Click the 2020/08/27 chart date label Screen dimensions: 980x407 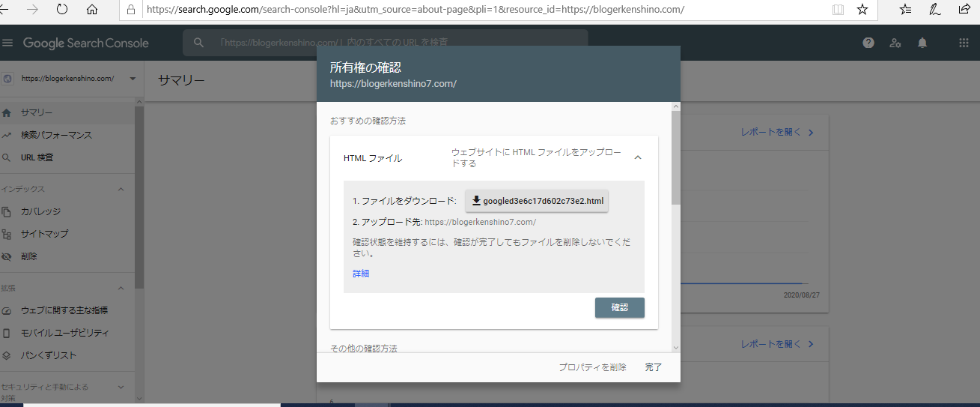801,295
